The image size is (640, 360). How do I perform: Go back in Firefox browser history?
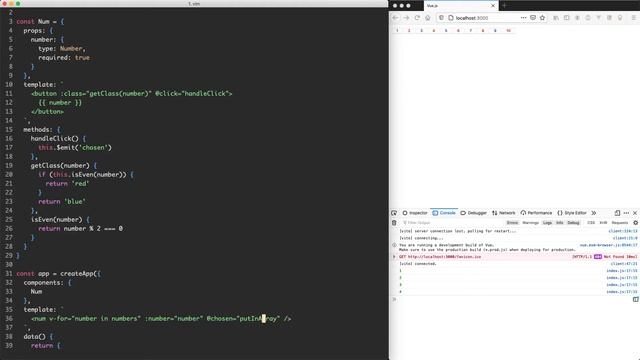(395, 18)
